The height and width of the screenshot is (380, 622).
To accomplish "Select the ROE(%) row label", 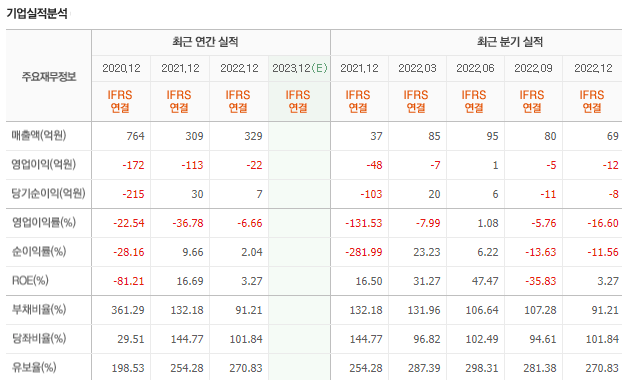I will click(30, 280).
